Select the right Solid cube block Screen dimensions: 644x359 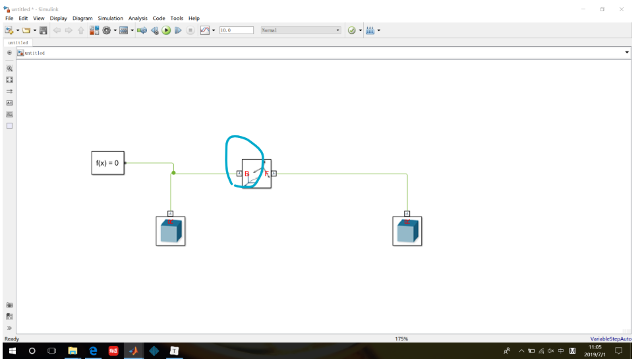[407, 231]
